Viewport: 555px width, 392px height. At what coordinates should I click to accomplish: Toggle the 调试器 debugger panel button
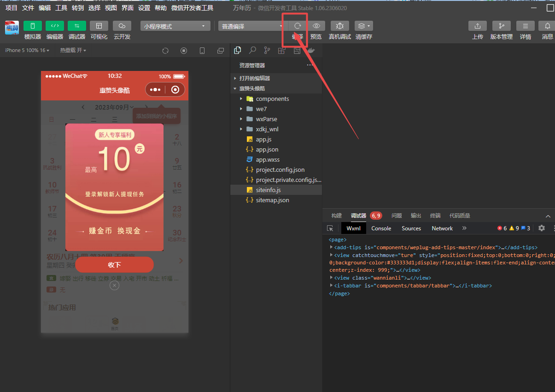coord(77,26)
